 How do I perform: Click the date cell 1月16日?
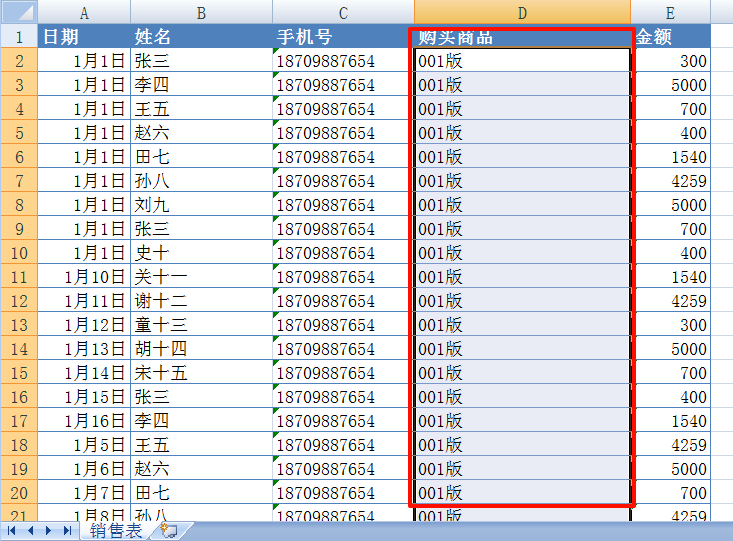[x=84, y=420]
